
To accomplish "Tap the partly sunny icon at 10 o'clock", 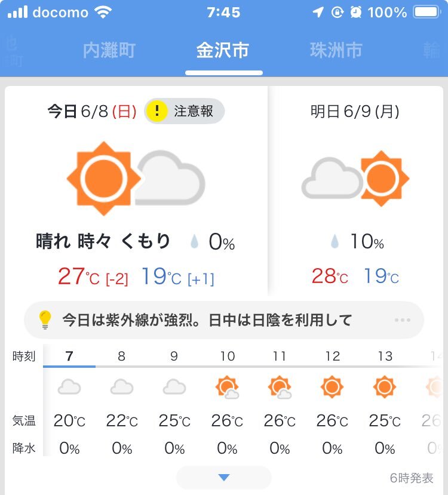I will (227, 387).
